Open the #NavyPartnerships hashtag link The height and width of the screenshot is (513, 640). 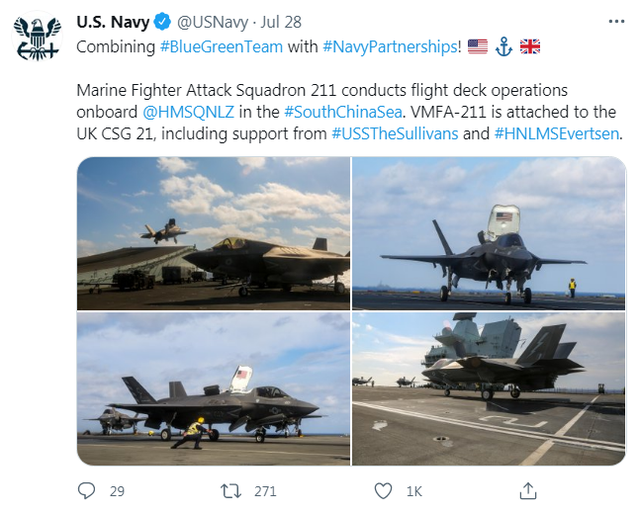(x=390, y=46)
